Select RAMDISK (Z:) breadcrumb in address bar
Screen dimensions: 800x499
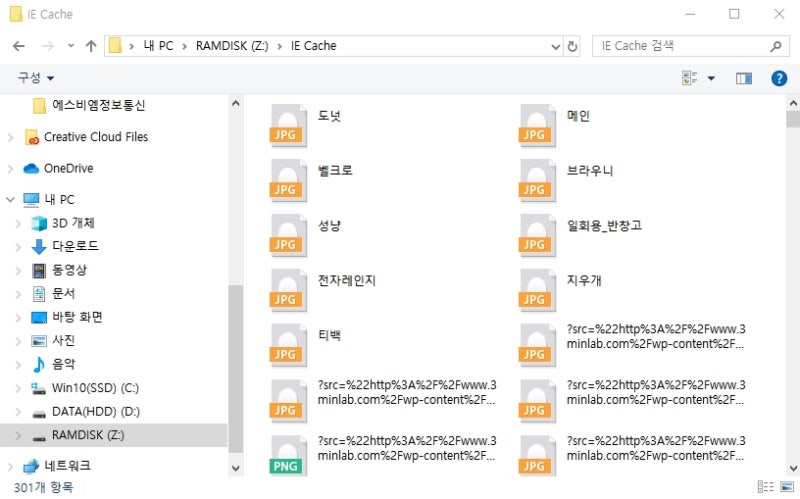pos(232,46)
